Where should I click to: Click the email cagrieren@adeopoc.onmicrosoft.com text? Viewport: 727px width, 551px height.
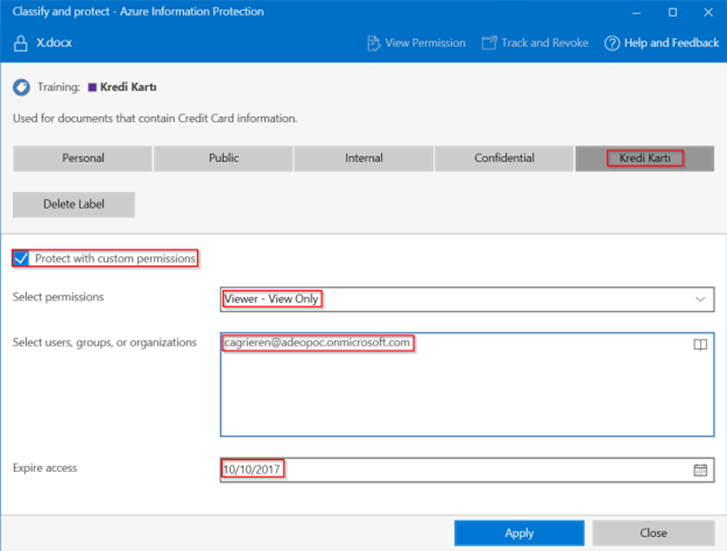(x=317, y=343)
